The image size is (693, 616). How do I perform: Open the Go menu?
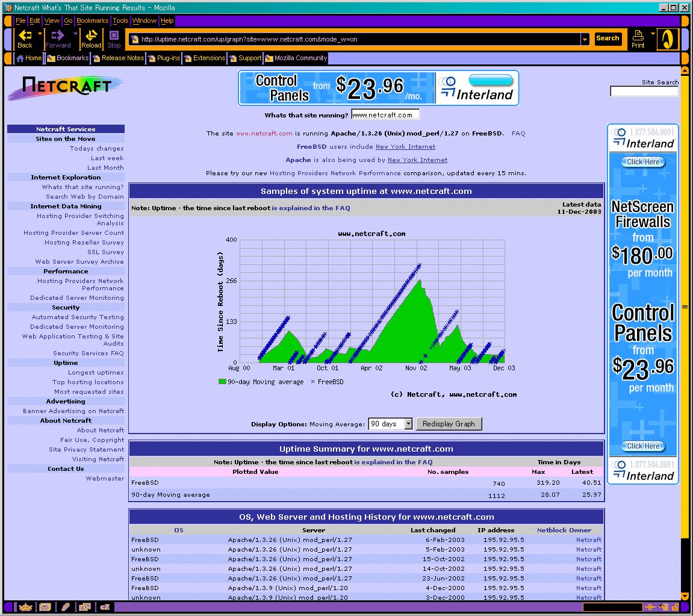(68, 20)
